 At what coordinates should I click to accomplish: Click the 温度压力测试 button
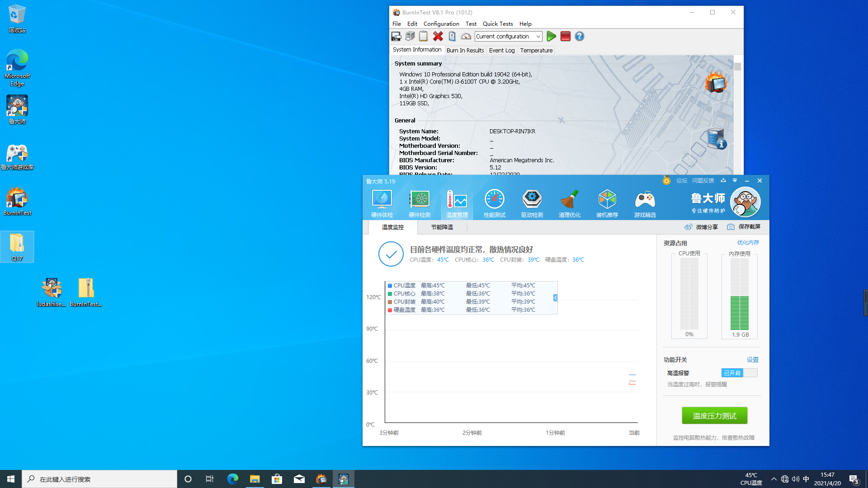[714, 415]
